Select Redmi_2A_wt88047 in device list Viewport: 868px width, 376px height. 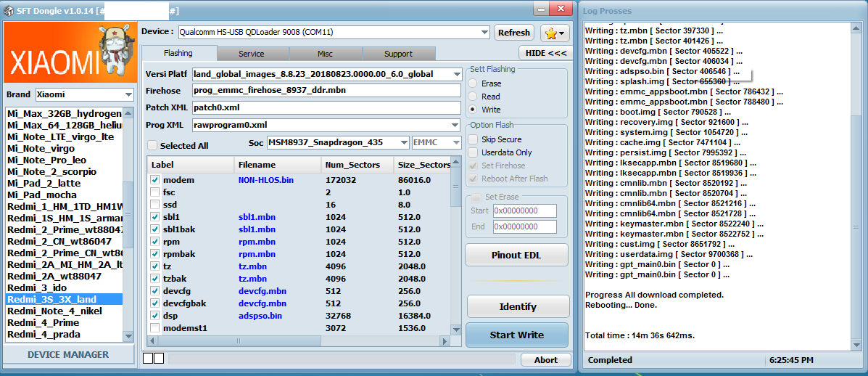[64, 276]
